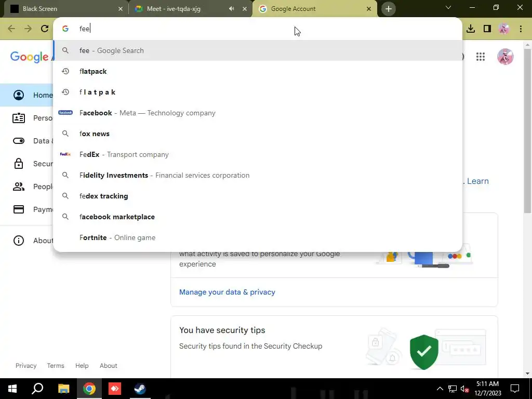Close the Black Screen tab
This screenshot has width=532, height=399.
tap(121, 9)
